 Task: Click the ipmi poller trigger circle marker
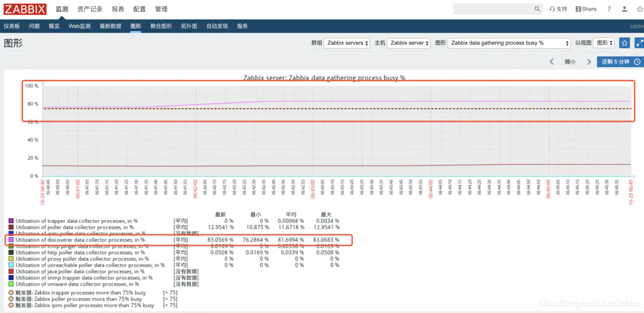coord(11,305)
